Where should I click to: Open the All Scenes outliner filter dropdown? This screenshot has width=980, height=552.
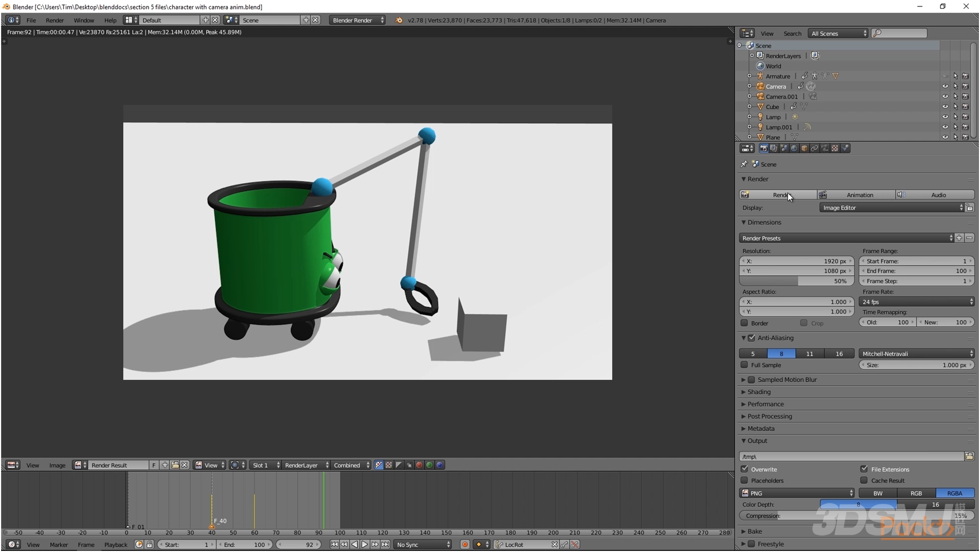[838, 33]
